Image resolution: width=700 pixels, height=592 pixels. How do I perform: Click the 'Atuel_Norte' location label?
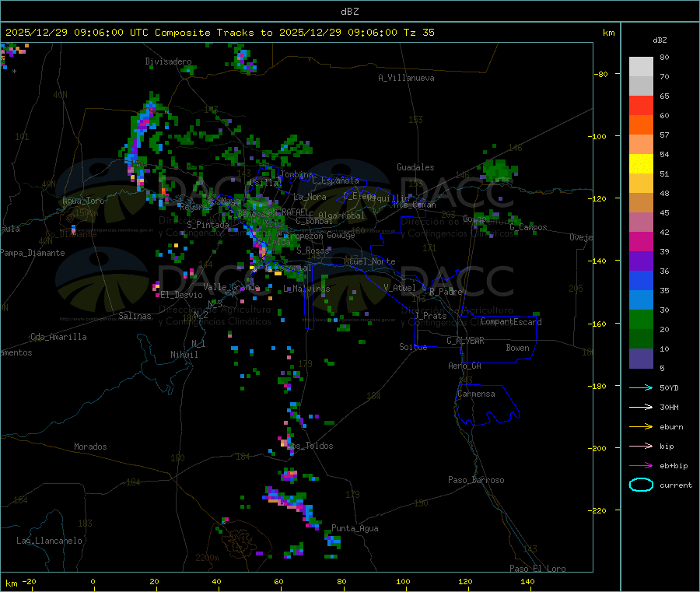(x=369, y=261)
